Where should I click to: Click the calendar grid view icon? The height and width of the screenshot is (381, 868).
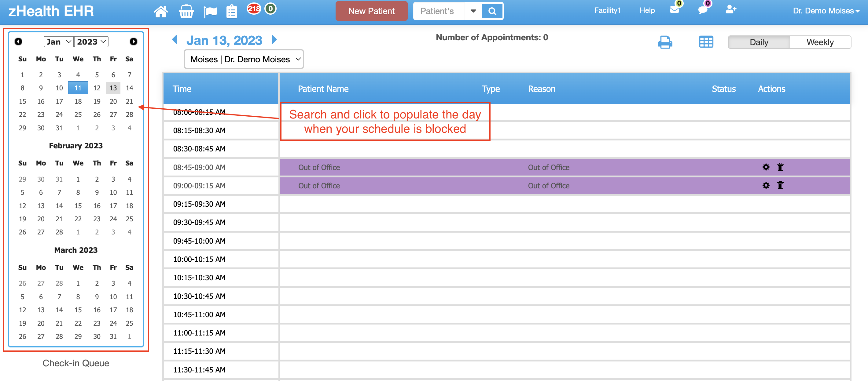click(706, 42)
